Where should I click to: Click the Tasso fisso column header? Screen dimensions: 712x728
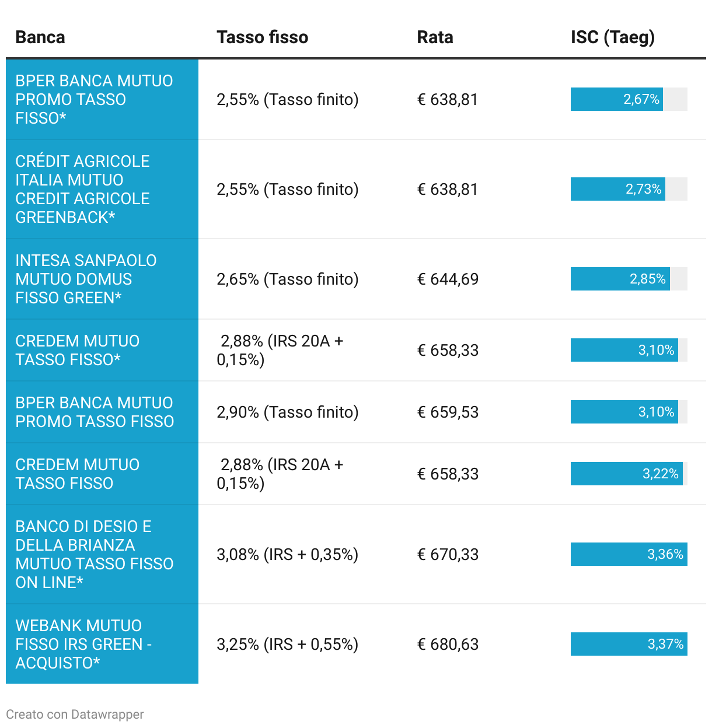pos(262,37)
